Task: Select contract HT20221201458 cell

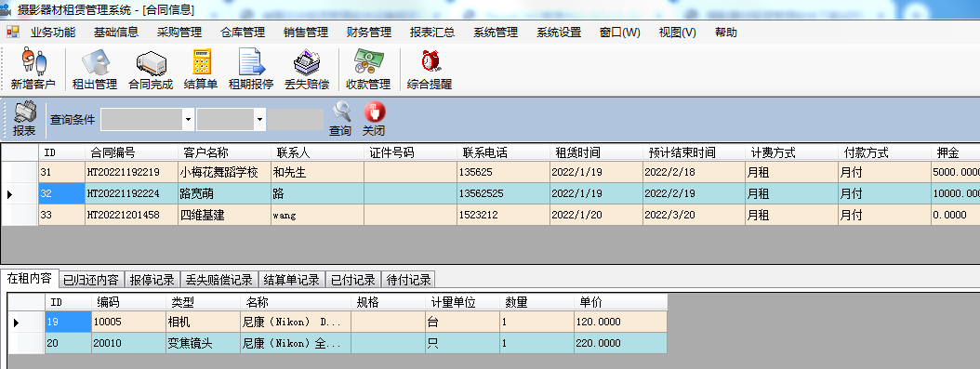Action: [x=131, y=215]
